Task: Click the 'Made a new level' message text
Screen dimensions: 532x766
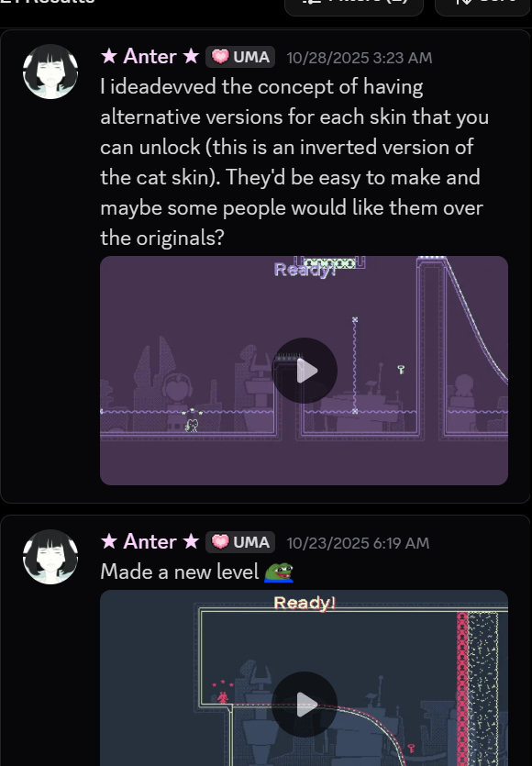Action: tap(179, 572)
